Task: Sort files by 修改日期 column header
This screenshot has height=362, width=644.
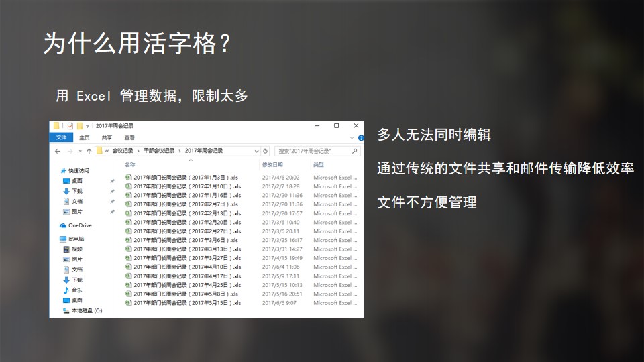Action: [272, 164]
